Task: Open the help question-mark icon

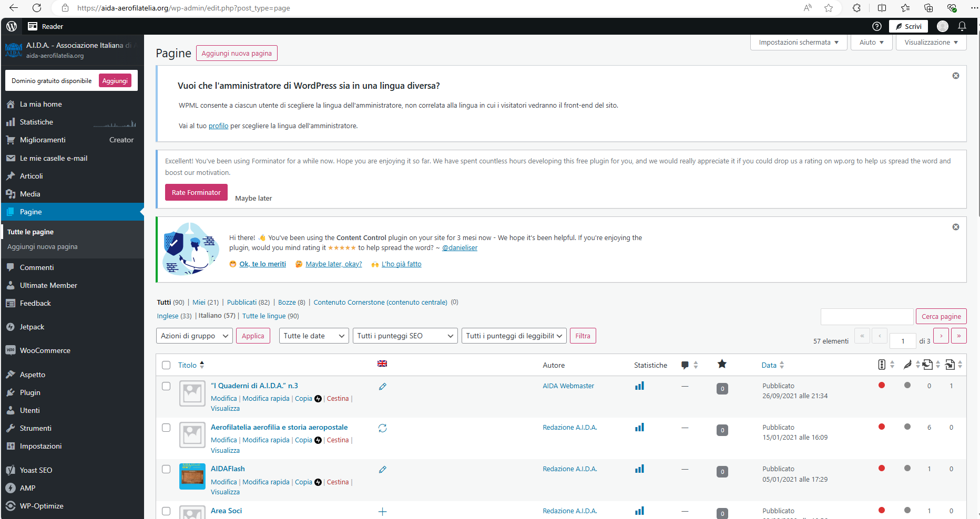Action: tap(877, 26)
